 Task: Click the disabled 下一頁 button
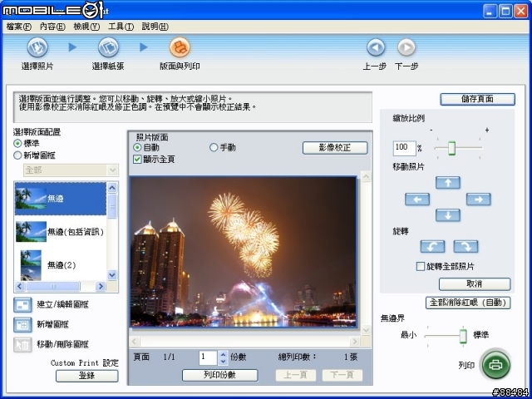pos(342,375)
